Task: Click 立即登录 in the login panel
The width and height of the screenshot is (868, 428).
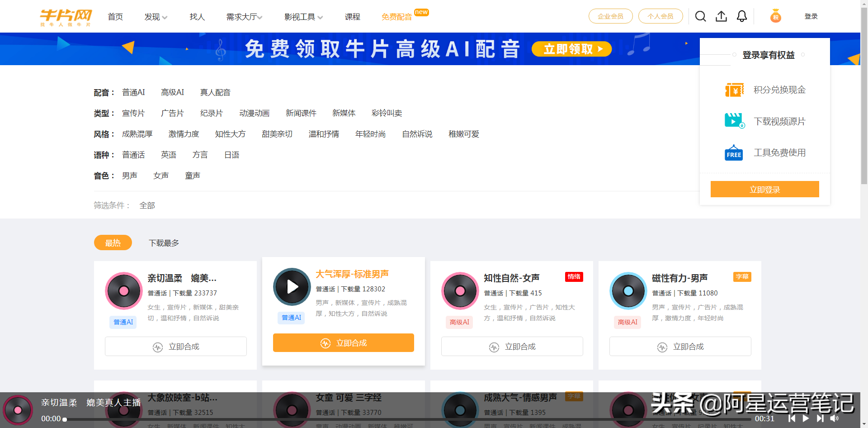Action: pyautogui.click(x=764, y=189)
